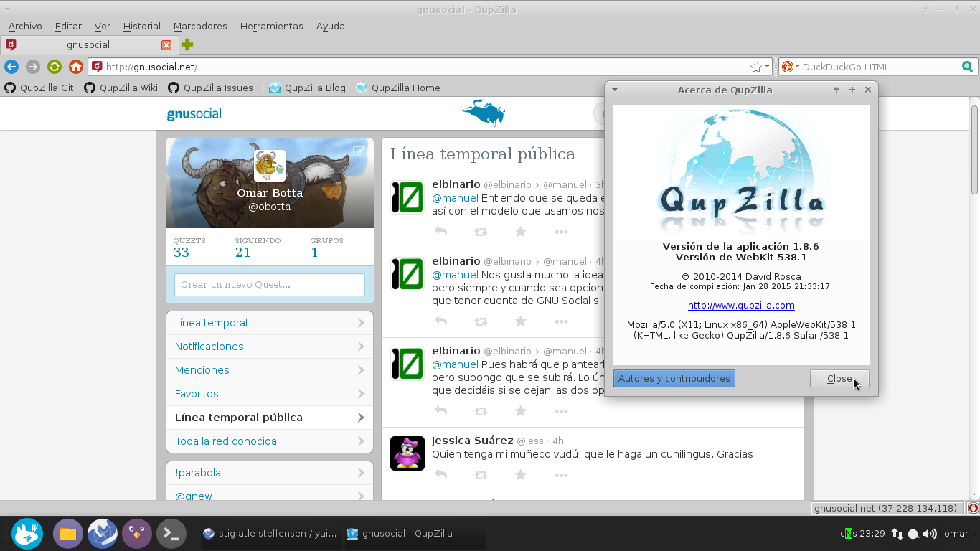This screenshot has width=980, height=551.
Task: Open Toda la red conocida
Action: coord(270,441)
